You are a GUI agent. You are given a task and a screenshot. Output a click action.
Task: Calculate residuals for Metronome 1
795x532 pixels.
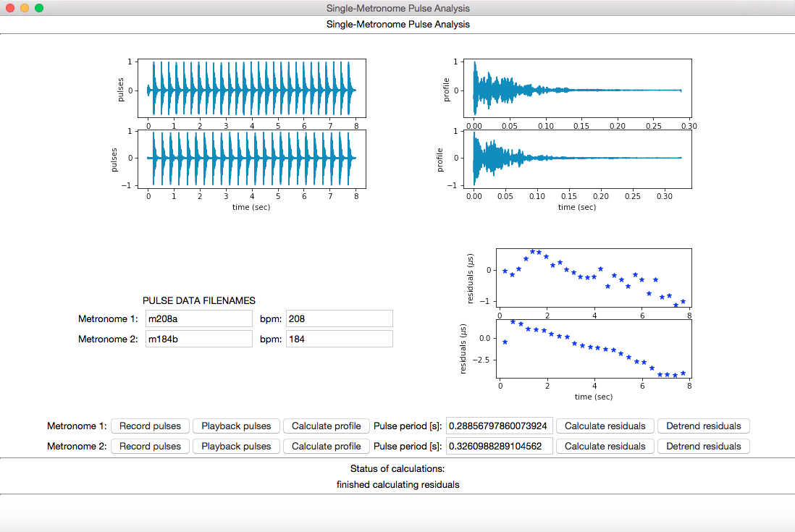click(x=605, y=426)
